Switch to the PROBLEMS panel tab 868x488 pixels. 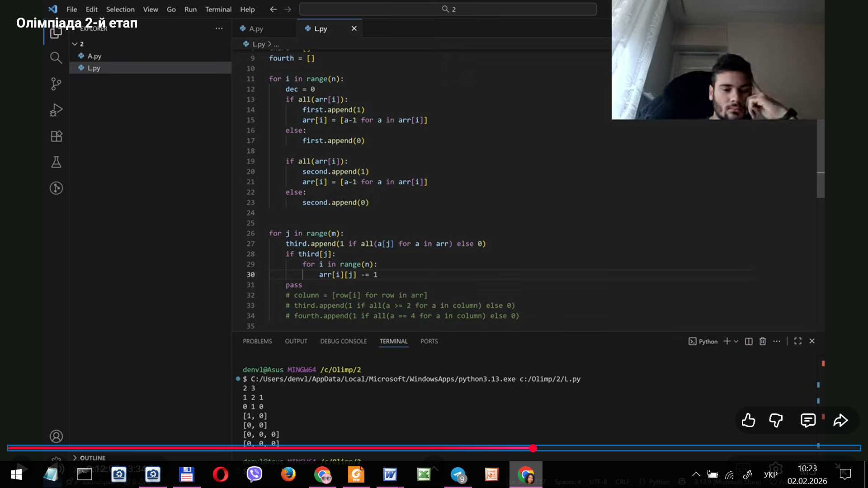pos(257,341)
